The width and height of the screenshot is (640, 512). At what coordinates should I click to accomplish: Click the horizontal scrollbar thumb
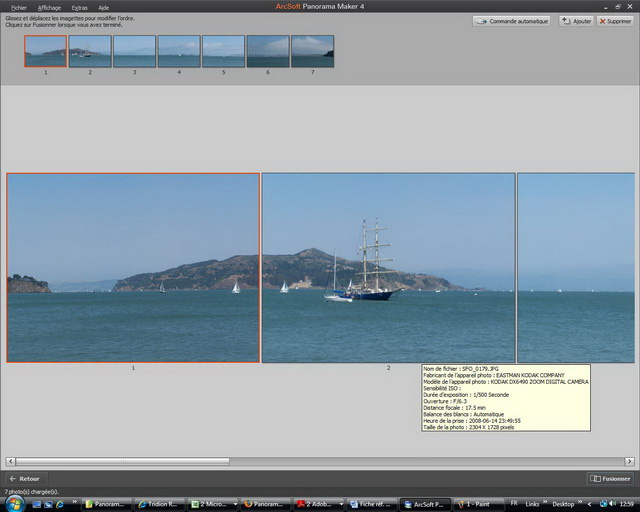[120, 461]
